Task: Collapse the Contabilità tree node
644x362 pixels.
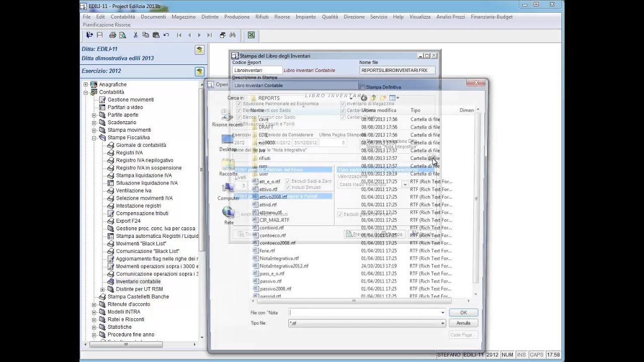Action: (86, 92)
